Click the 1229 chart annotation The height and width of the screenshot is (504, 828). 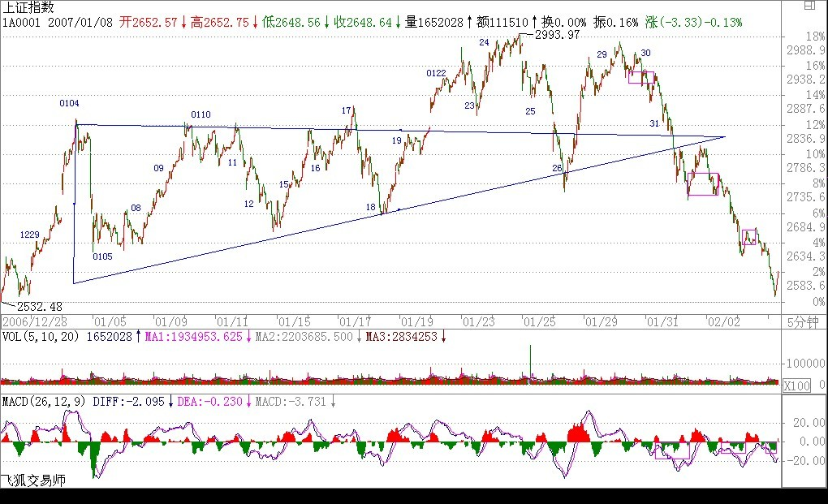point(30,235)
